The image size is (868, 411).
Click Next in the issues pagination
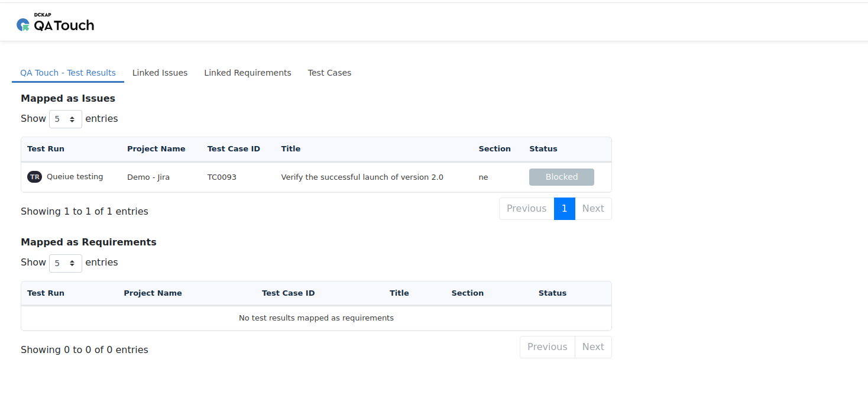592,209
